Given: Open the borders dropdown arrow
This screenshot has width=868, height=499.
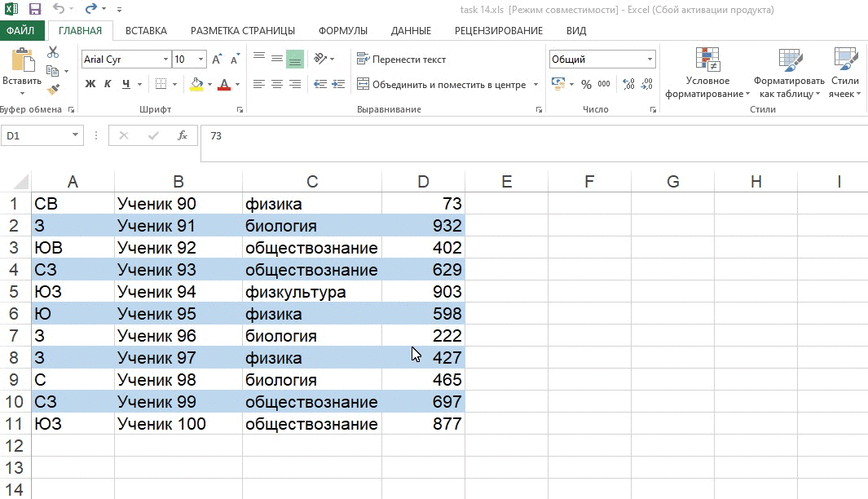Looking at the screenshot, I should (175, 84).
